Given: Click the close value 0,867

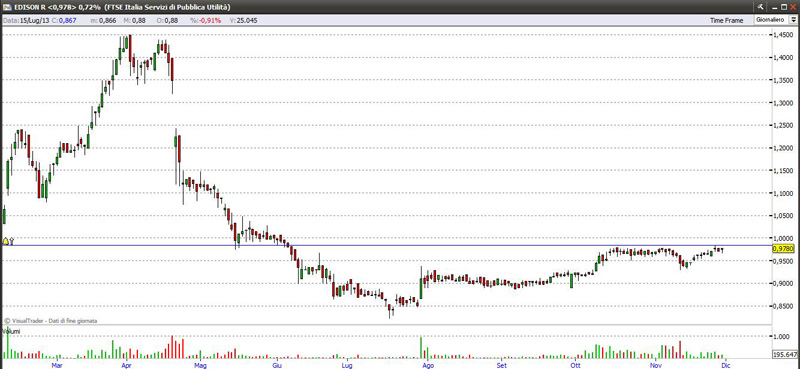Looking at the screenshot, I should [x=68, y=20].
